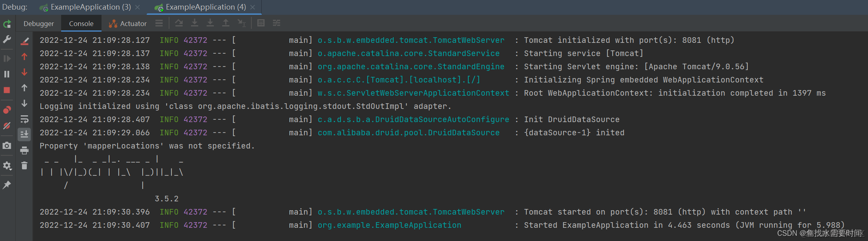This screenshot has height=241, width=868.
Task: Click org.apache.catalina.core.StandardEngine logger name
Action: (x=411, y=66)
